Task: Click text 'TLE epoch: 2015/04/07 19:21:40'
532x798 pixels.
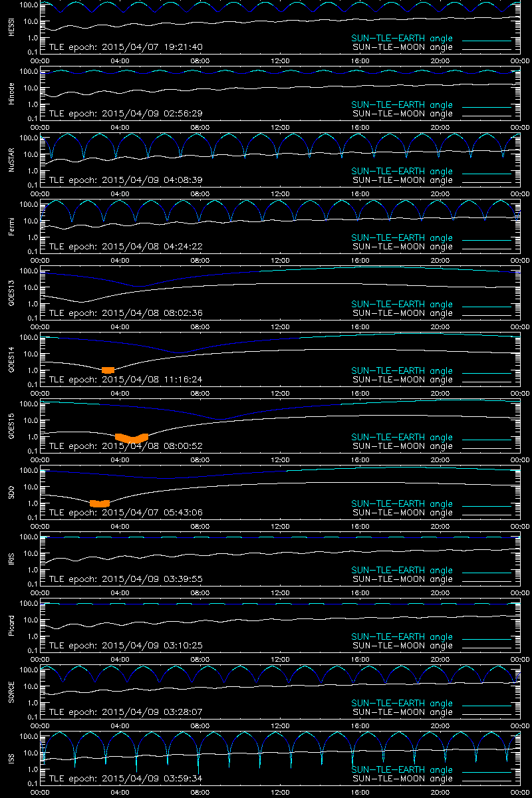Action: pos(126,47)
